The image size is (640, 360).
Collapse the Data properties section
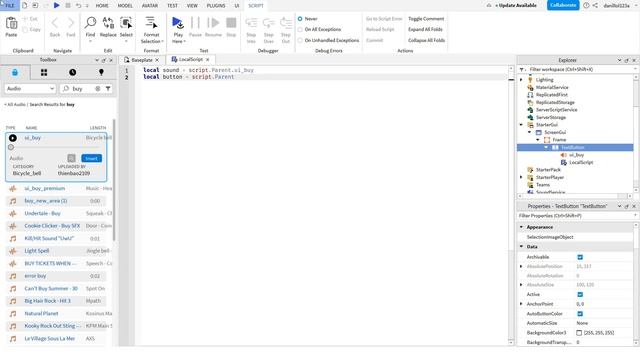[521, 247]
